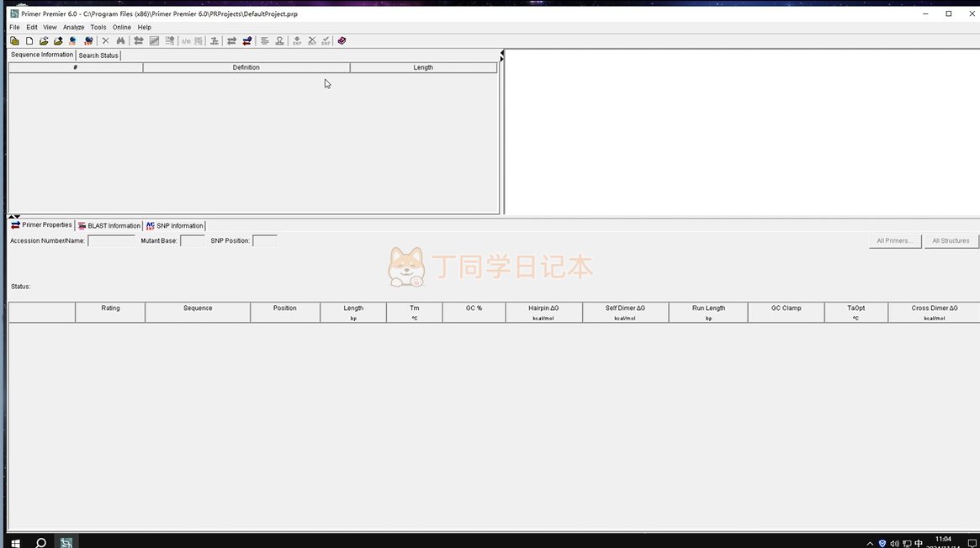Switch to the BLAST Information tab
The height and width of the screenshot is (548, 980).
(x=109, y=225)
